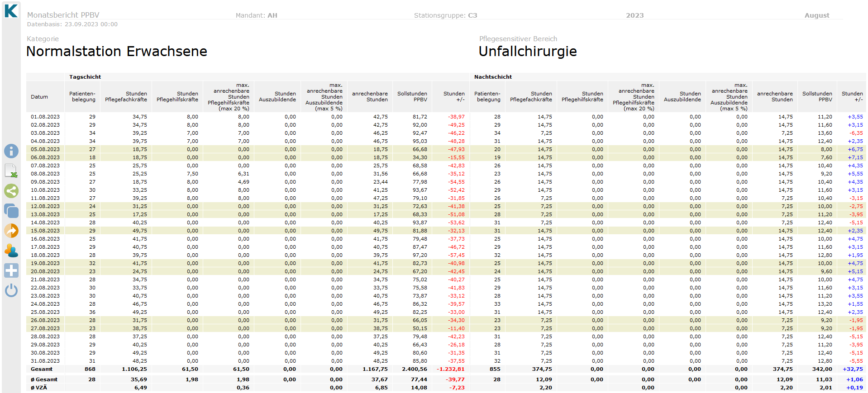This screenshot has height=393, width=868.
Task: Click Tagschicht Patientenbelegung column header
Action: [x=82, y=97]
